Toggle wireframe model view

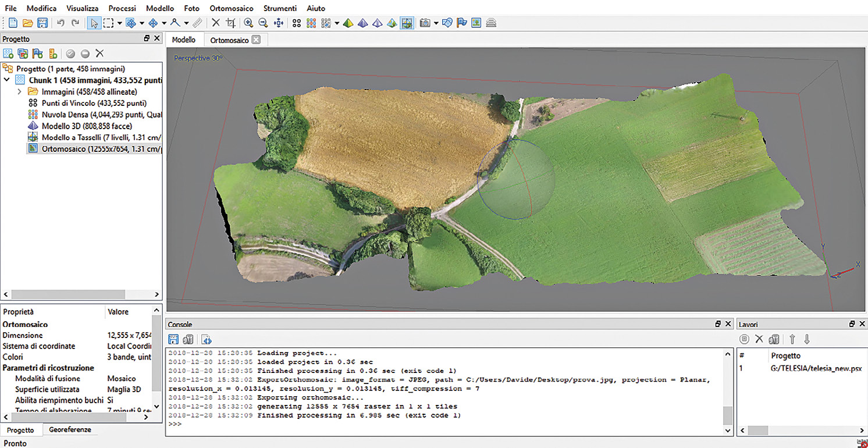pyautogui.click(x=377, y=23)
